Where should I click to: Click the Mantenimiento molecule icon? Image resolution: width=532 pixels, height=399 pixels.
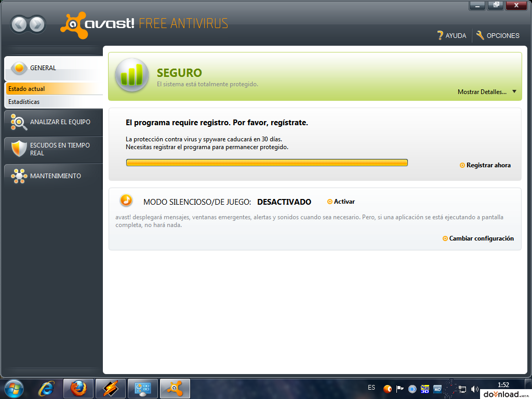tap(19, 176)
